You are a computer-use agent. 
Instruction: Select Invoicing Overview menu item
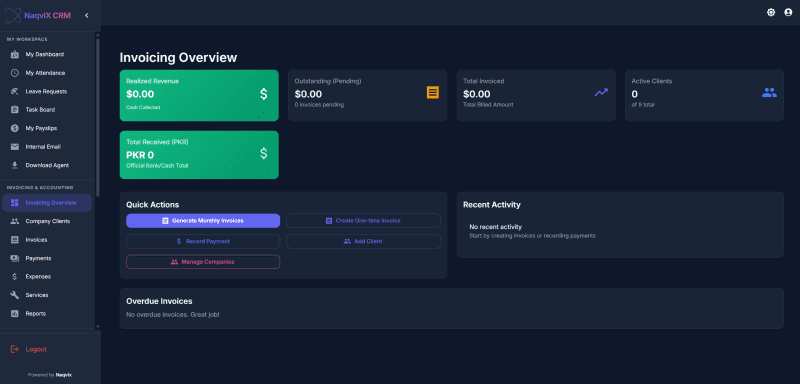[47, 203]
